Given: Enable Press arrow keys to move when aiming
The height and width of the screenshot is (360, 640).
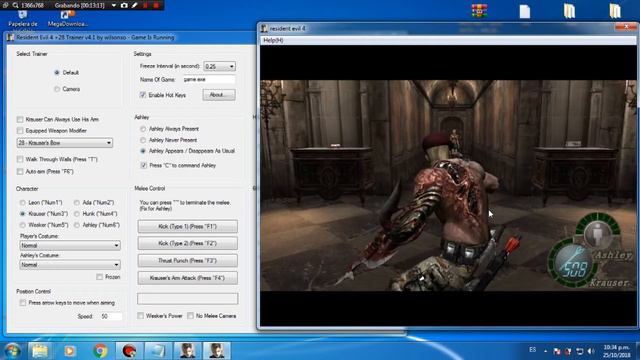Looking at the screenshot, I should tap(23, 303).
